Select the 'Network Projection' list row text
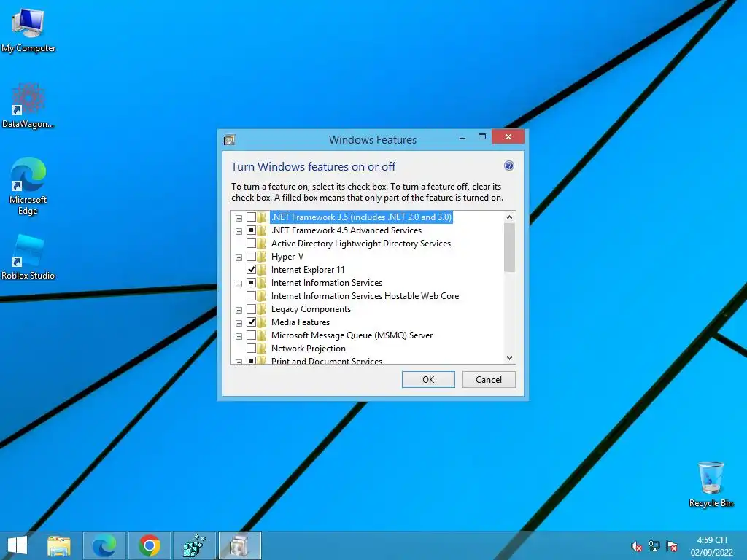Screen dimensions: 747x560 point(309,349)
